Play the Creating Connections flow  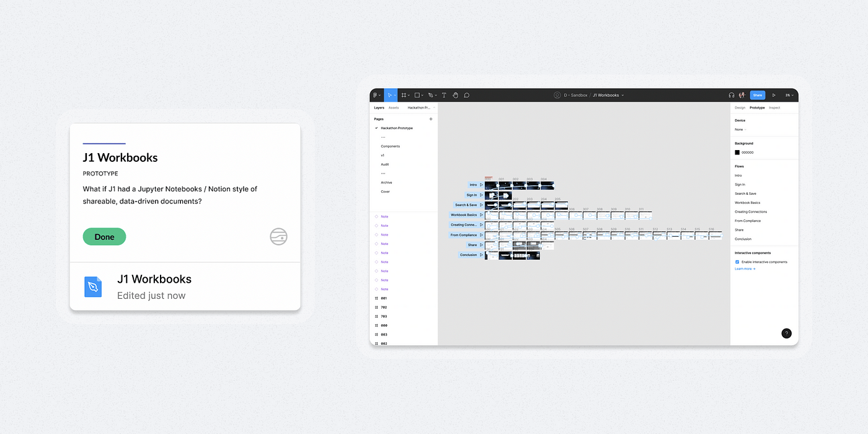click(481, 225)
